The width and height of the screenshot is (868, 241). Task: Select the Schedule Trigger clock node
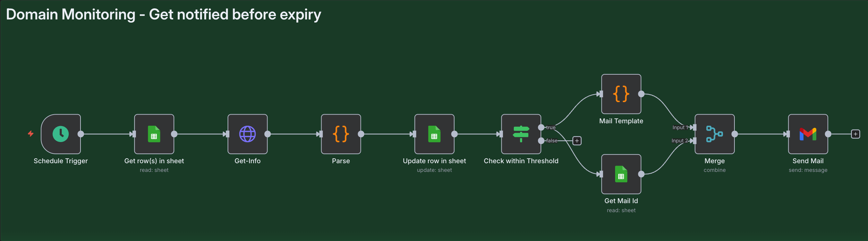(x=61, y=134)
